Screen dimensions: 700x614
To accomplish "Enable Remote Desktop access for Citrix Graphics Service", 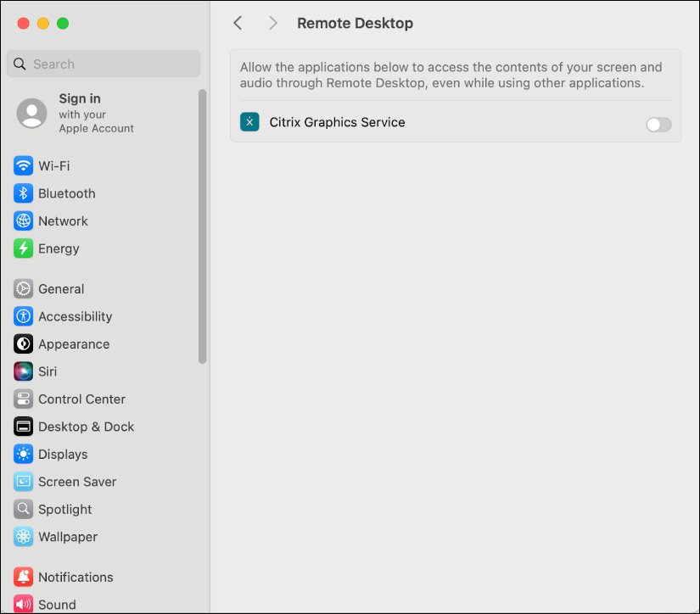I will 658,124.
